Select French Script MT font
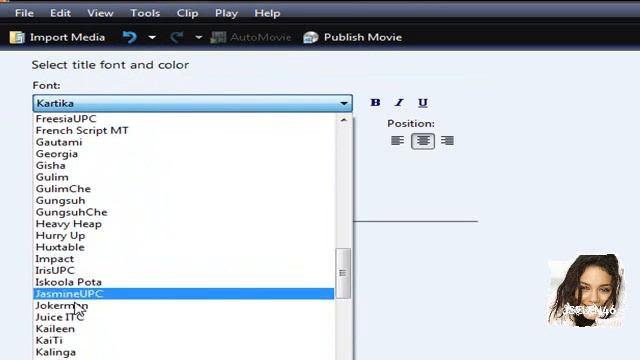640x360 pixels. [x=183, y=131]
